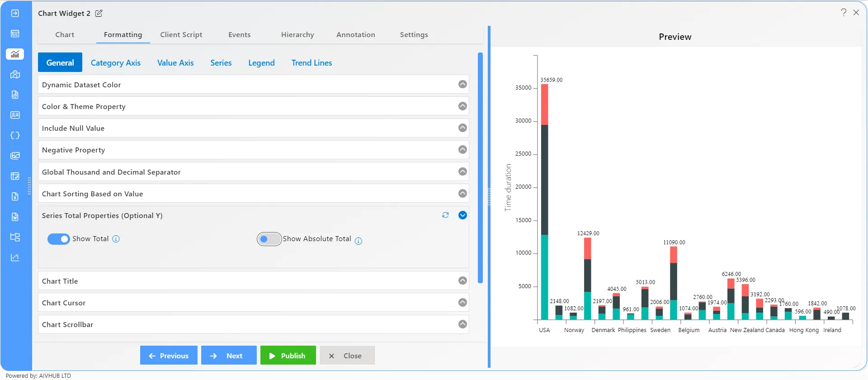
Task: Open the Category Axis sub-tab
Action: click(116, 63)
